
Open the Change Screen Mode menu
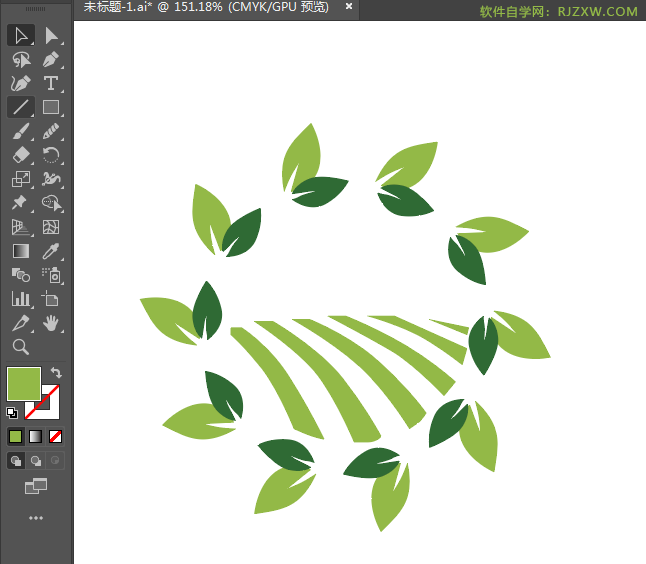[x=36, y=486]
